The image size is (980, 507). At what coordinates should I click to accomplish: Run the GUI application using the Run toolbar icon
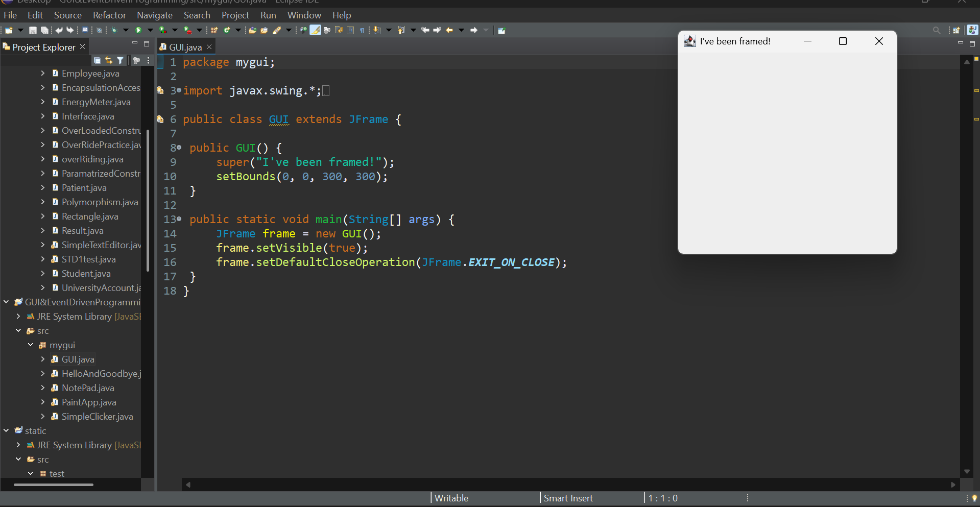click(138, 30)
